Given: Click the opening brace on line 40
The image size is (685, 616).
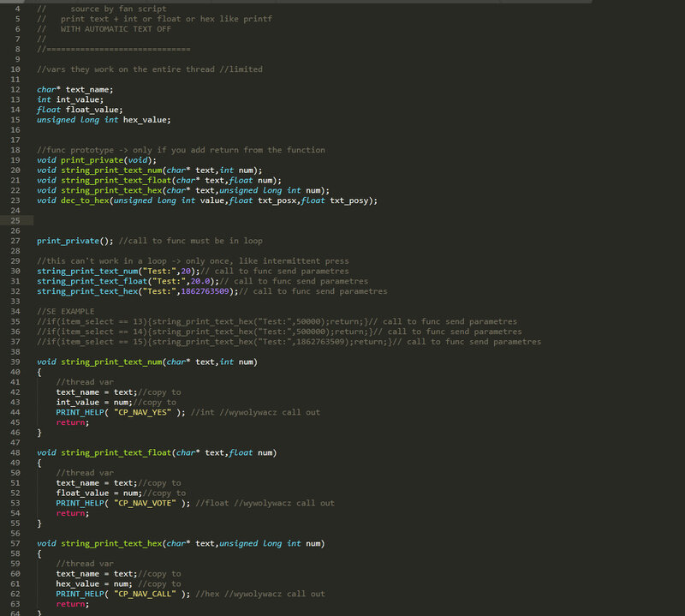Looking at the screenshot, I should (x=39, y=372).
